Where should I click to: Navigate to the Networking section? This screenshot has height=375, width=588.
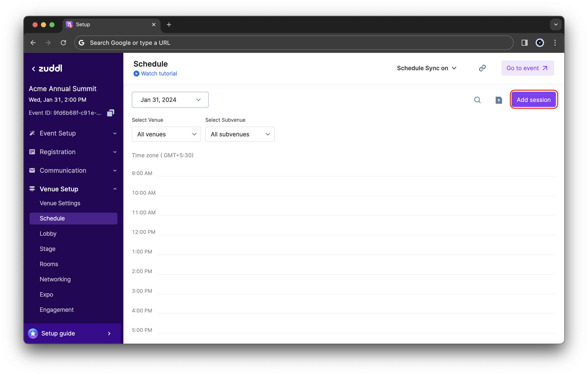55,279
